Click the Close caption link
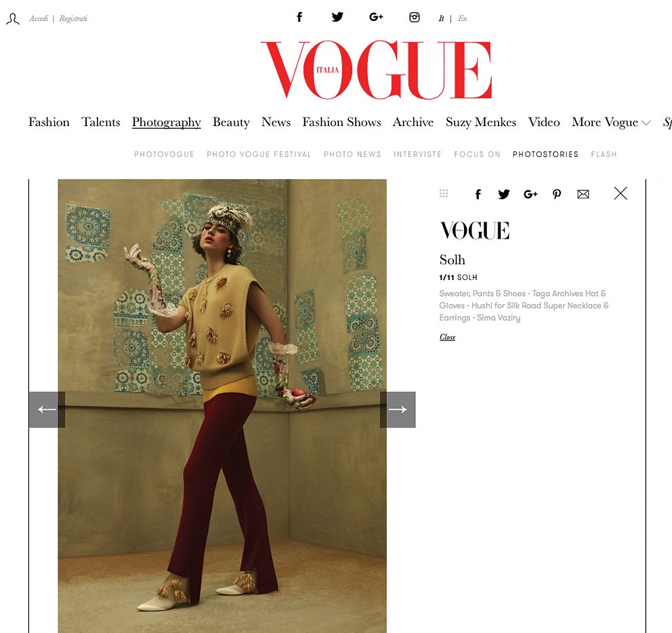This screenshot has height=633, width=672. 447,337
